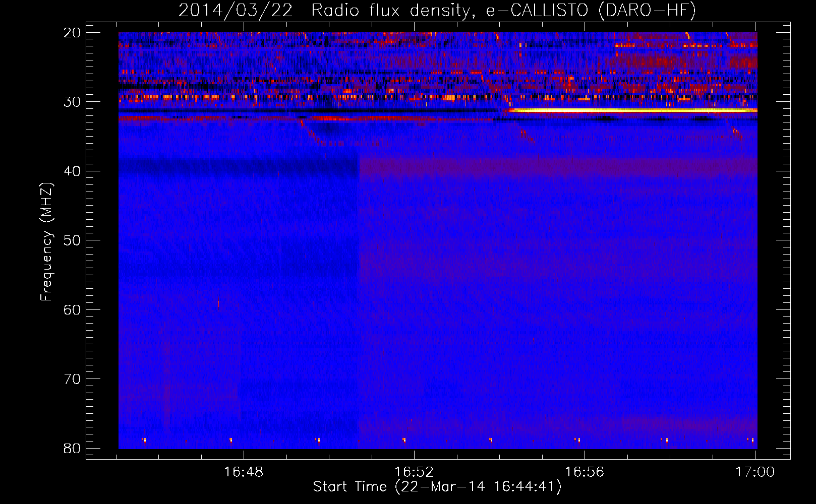The image size is (816, 504).
Task: Click the plot title "2014/03/22 Radio flux density, e-CALLISTO (DARO-HF)"
Action: (x=437, y=10)
